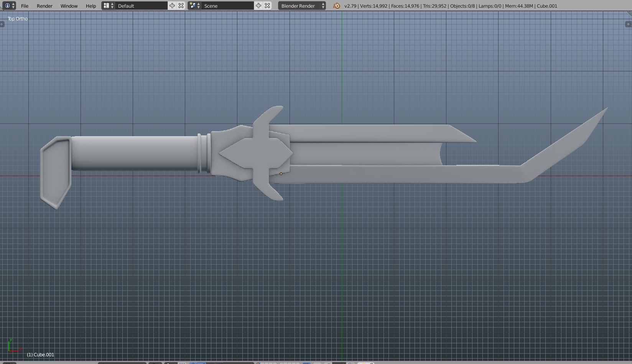Click the orange object origin dot
The image size is (632, 364).
[281, 174]
